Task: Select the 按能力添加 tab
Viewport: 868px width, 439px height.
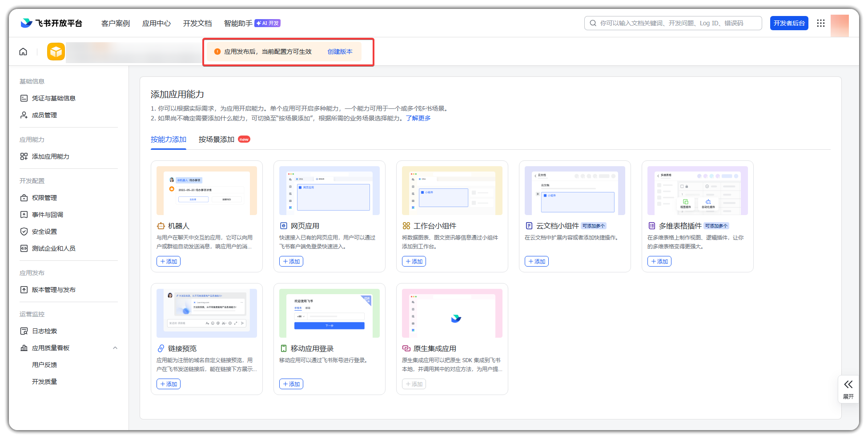Action: click(168, 140)
